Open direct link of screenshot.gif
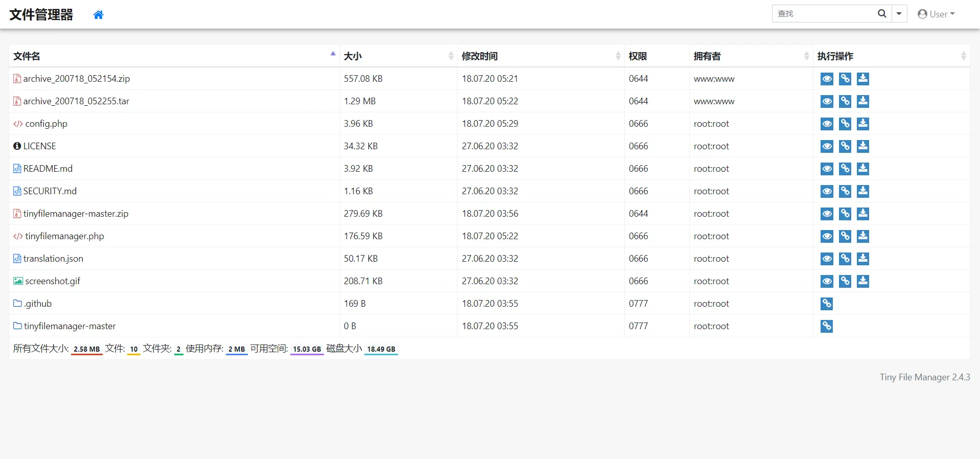This screenshot has width=980, height=459. pos(845,281)
